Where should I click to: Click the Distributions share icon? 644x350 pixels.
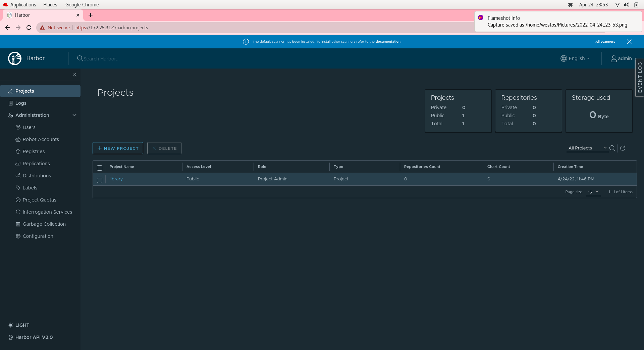(18, 176)
